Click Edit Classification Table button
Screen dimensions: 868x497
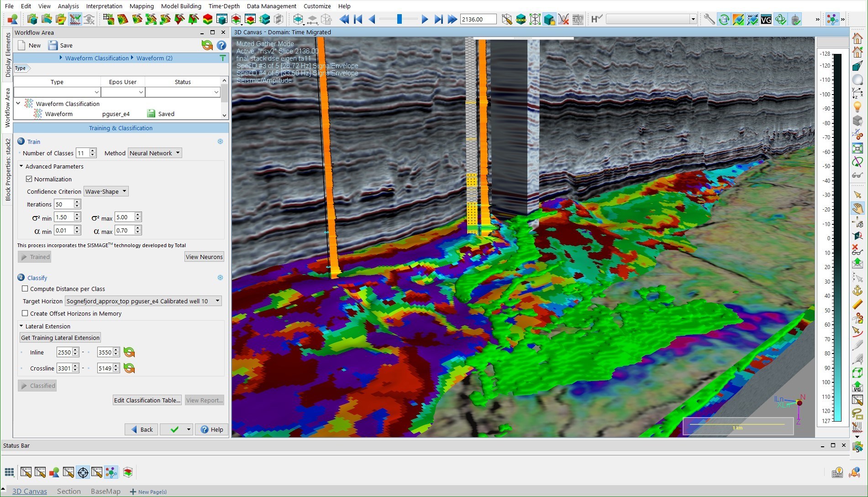coord(147,400)
